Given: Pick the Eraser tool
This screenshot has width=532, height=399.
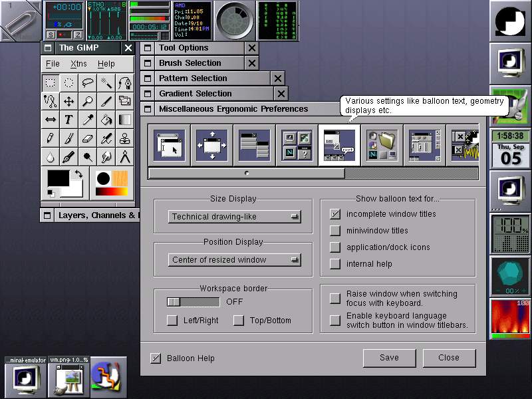Looking at the screenshot, I should [x=88, y=138].
